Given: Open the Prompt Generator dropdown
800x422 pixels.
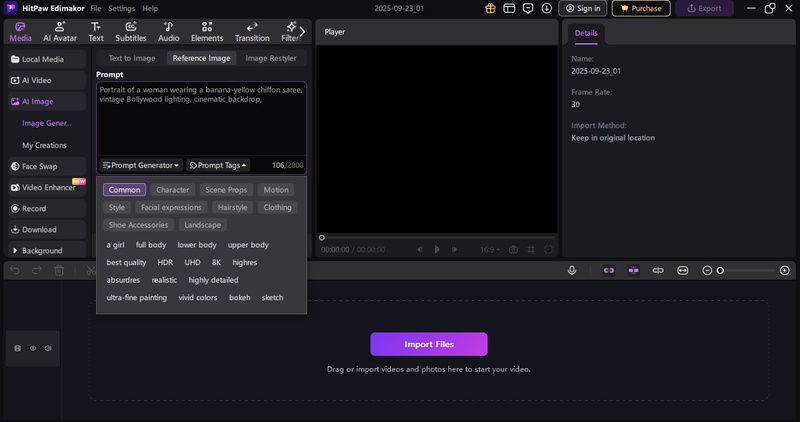Looking at the screenshot, I should pyautogui.click(x=141, y=165).
